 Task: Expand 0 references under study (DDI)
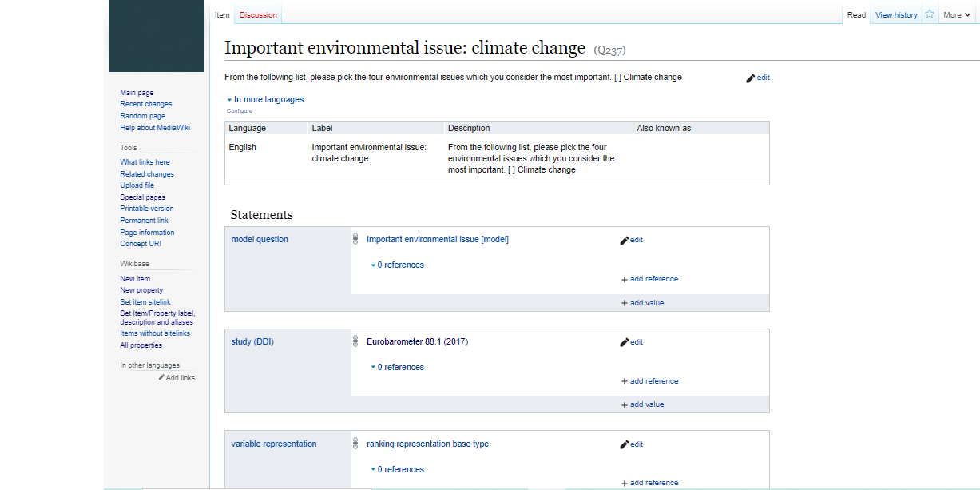pos(399,368)
